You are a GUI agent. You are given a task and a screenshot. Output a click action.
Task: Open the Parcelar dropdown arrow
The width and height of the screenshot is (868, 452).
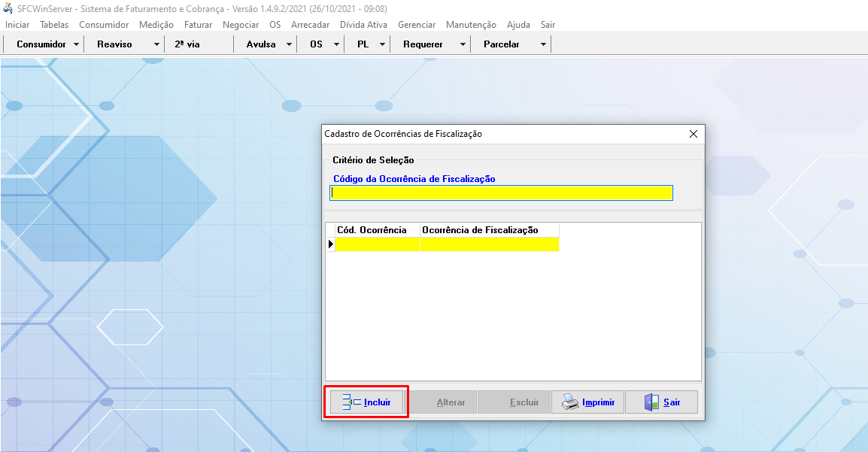coord(543,44)
